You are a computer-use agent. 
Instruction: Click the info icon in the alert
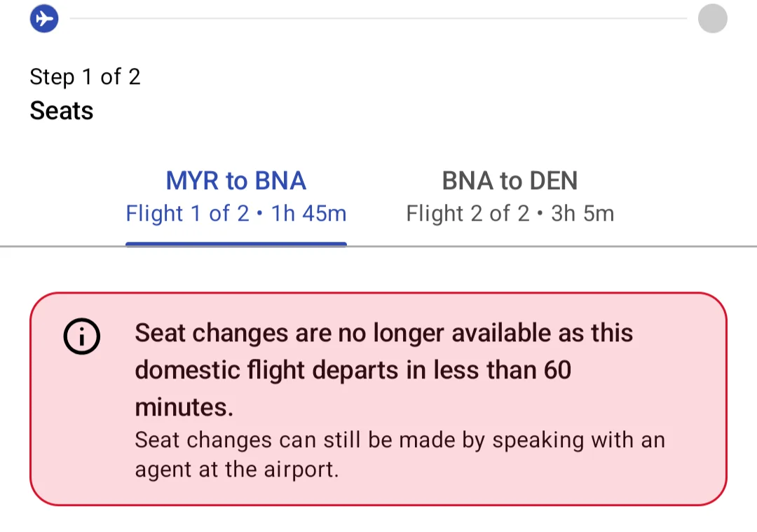[82, 337]
